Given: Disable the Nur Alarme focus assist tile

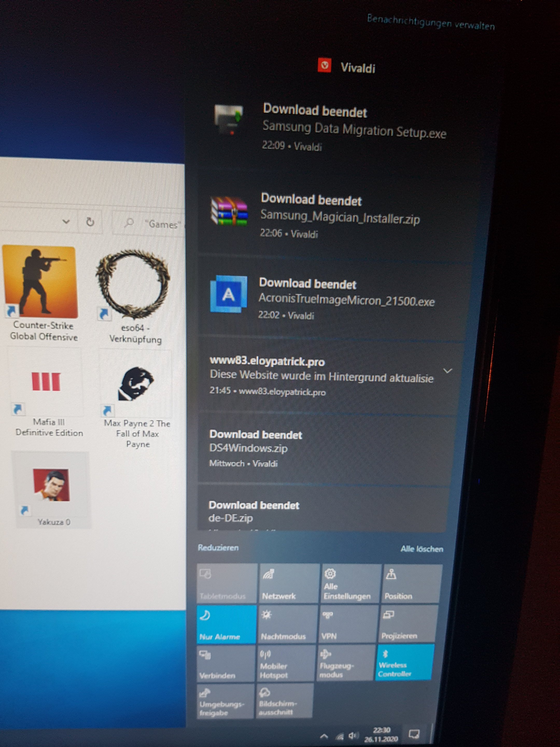Looking at the screenshot, I should [227, 624].
